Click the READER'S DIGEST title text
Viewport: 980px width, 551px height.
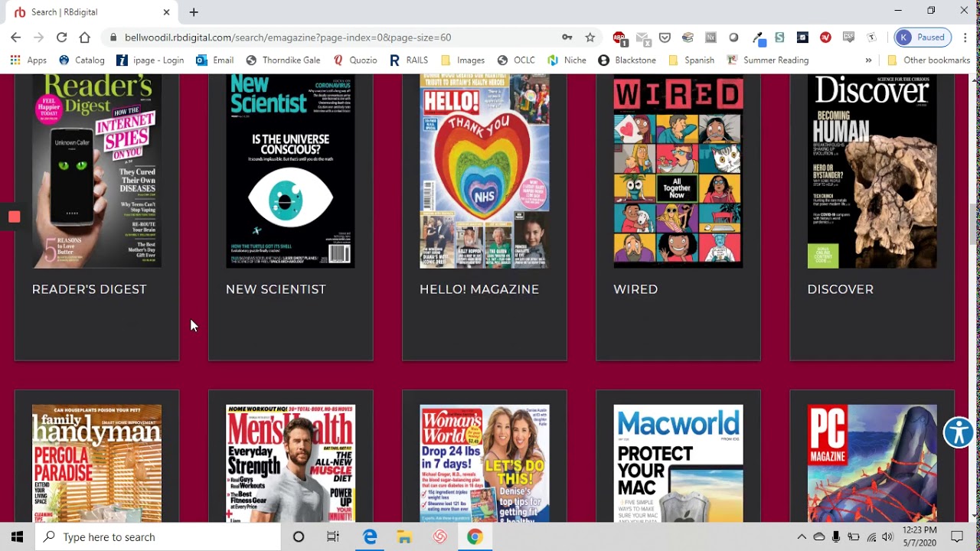coord(89,289)
